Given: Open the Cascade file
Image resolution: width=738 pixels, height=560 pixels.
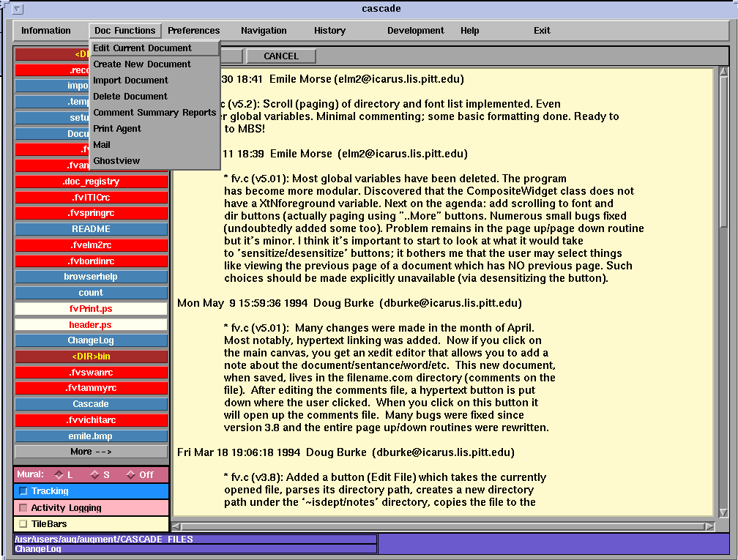Looking at the screenshot, I should pos(91,404).
